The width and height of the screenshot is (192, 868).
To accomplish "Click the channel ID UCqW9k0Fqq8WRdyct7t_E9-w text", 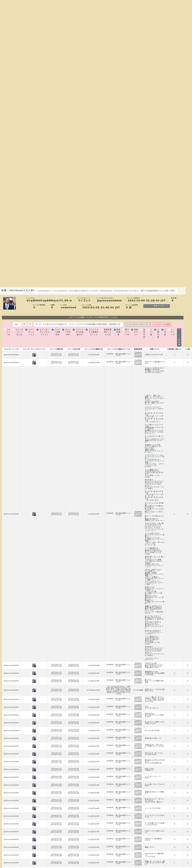I will (x=49, y=301).
